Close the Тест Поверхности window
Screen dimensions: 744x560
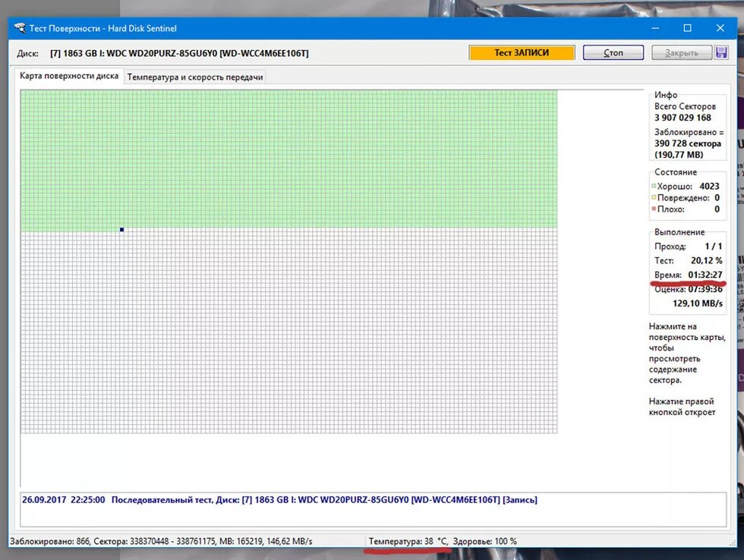pyautogui.click(x=720, y=28)
